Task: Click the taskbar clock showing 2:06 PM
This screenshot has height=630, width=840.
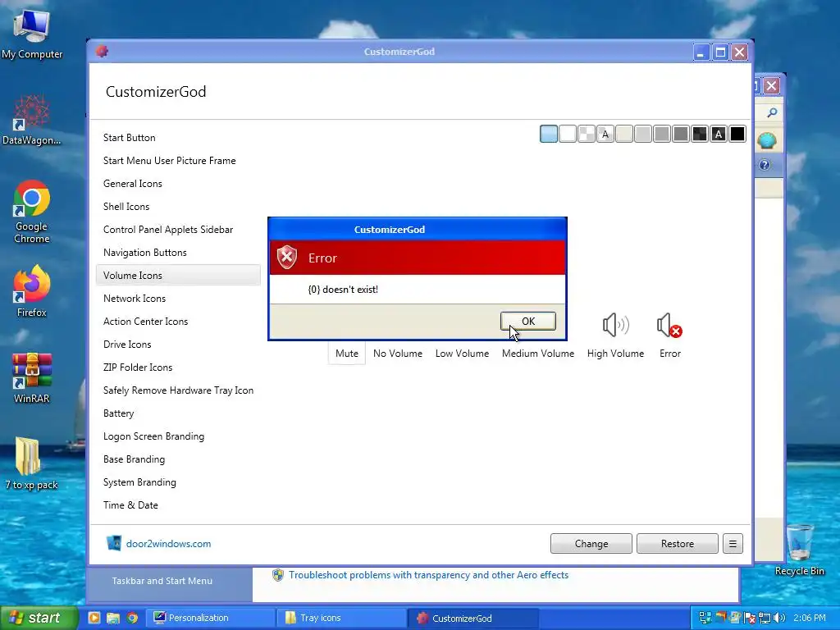Action: pyautogui.click(x=809, y=618)
